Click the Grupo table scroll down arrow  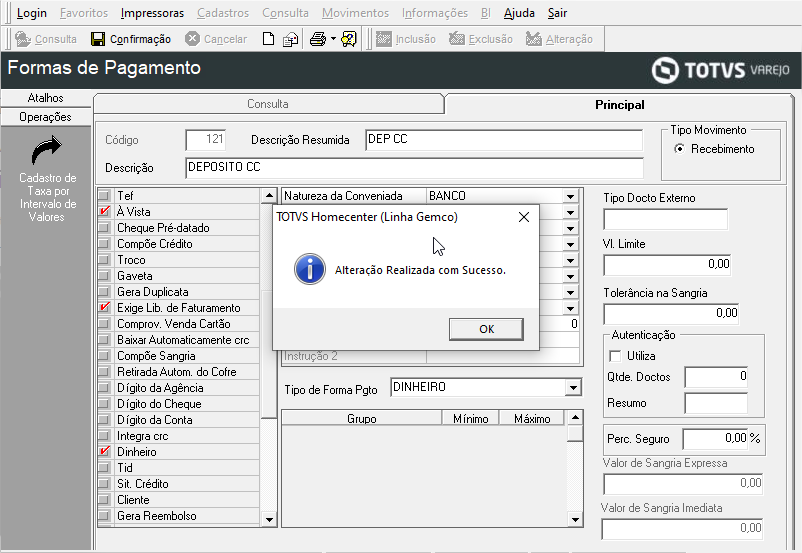pyautogui.click(x=575, y=519)
